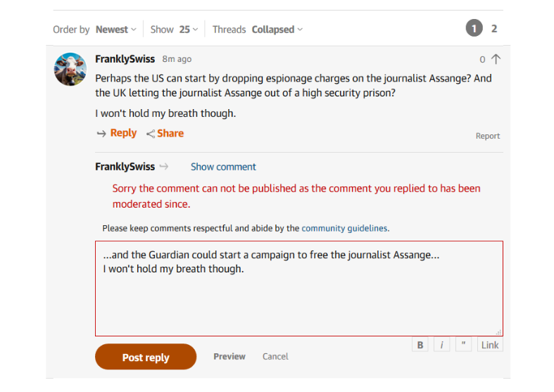Cancel the reply draft
The height and width of the screenshot is (392, 554).
pyautogui.click(x=275, y=356)
